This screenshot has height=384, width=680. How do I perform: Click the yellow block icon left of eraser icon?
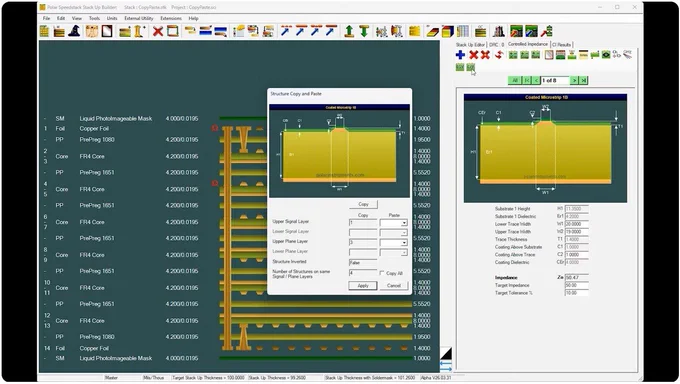(415, 31)
